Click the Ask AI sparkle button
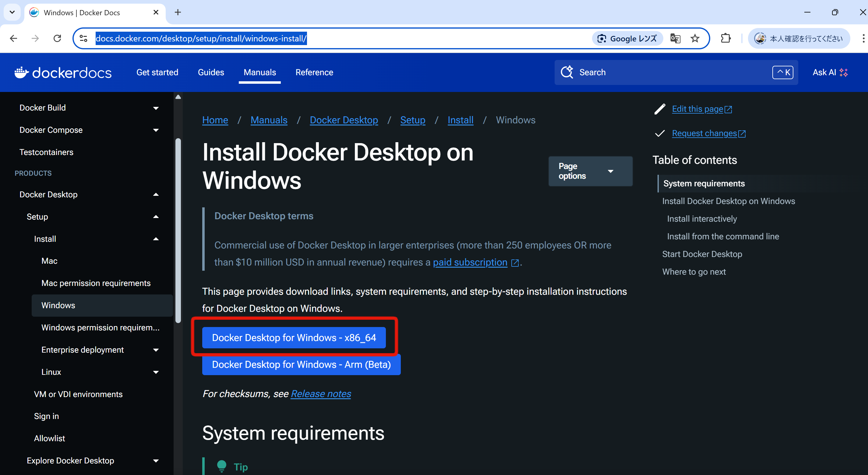 pyautogui.click(x=830, y=72)
